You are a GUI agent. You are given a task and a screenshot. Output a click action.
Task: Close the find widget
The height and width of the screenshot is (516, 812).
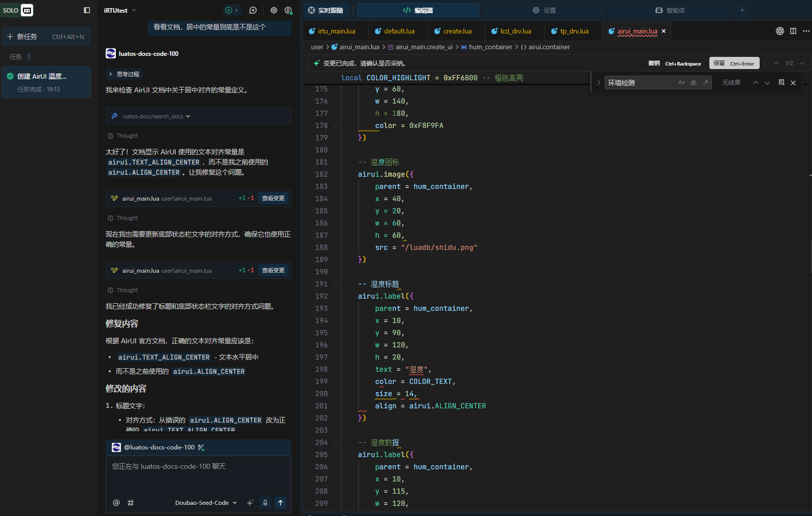click(793, 83)
